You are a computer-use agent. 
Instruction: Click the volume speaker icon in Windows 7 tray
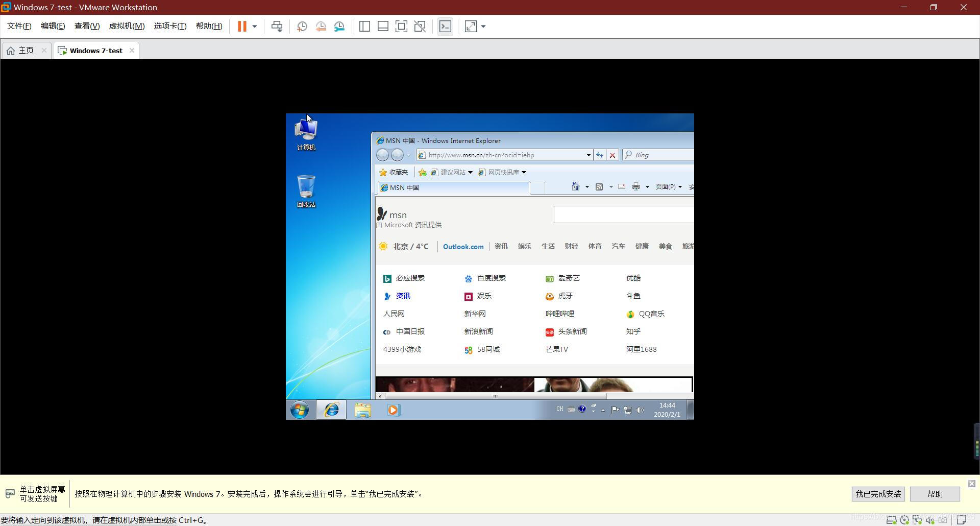[x=640, y=410]
